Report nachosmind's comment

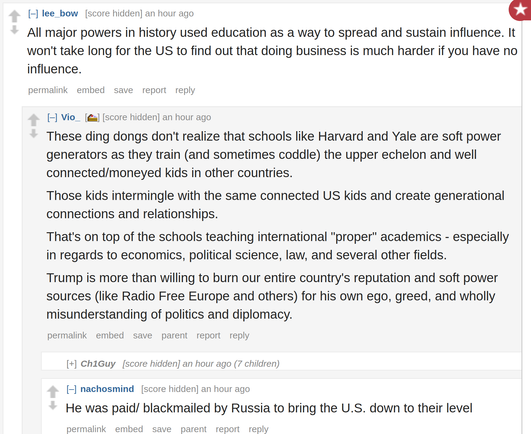[x=227, y=429]
